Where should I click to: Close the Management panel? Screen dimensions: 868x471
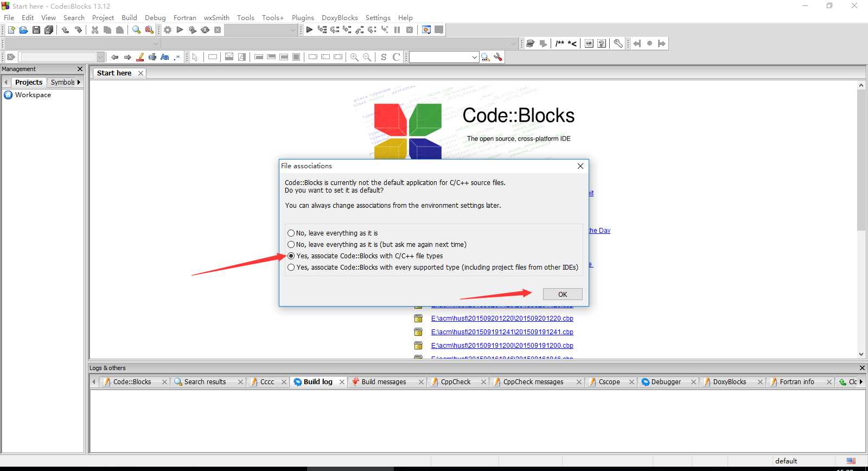coord(80,69)
